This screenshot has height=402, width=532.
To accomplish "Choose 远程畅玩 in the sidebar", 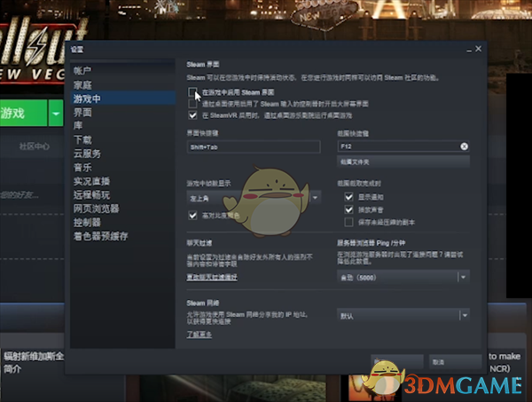I will 91,194.
